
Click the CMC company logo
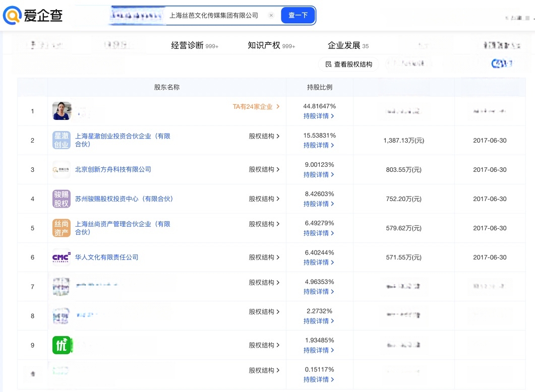pos(62,257)
